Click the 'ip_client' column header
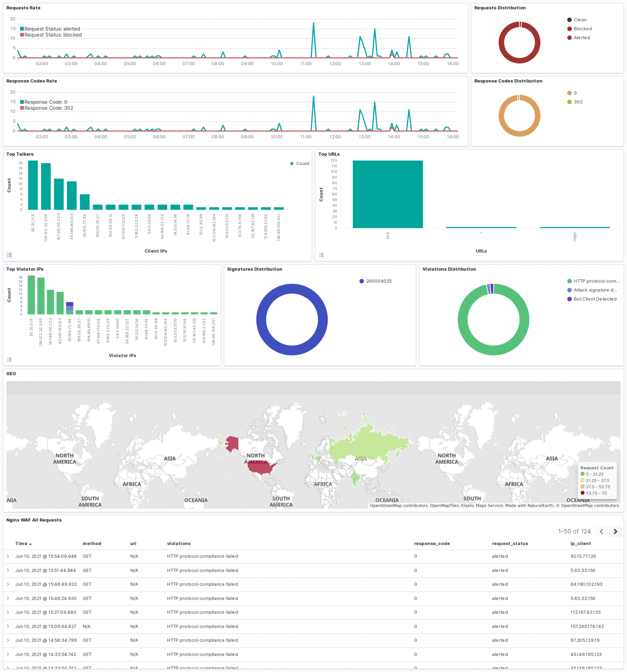627x672 pixels. (580, 544)
